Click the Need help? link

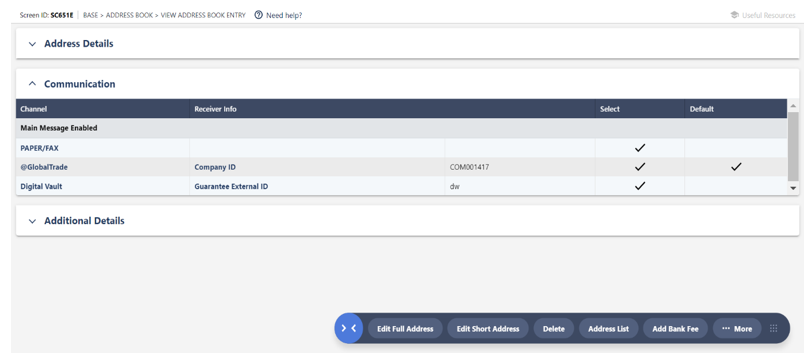(x=284, y=15)
